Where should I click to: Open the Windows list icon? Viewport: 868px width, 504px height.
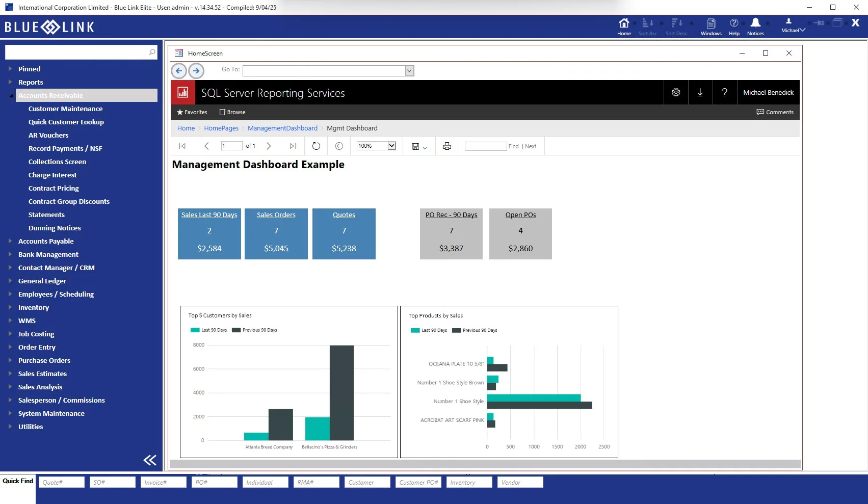click(711, 26)
